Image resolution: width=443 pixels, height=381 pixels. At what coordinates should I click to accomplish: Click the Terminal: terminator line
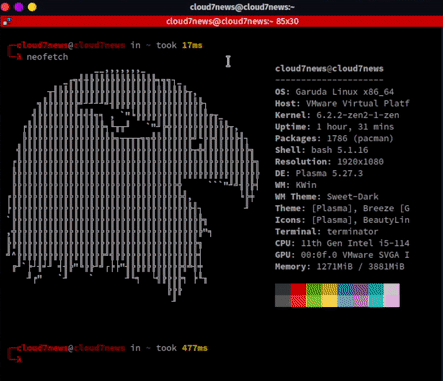pyautogui.click(x=327, y=232)
